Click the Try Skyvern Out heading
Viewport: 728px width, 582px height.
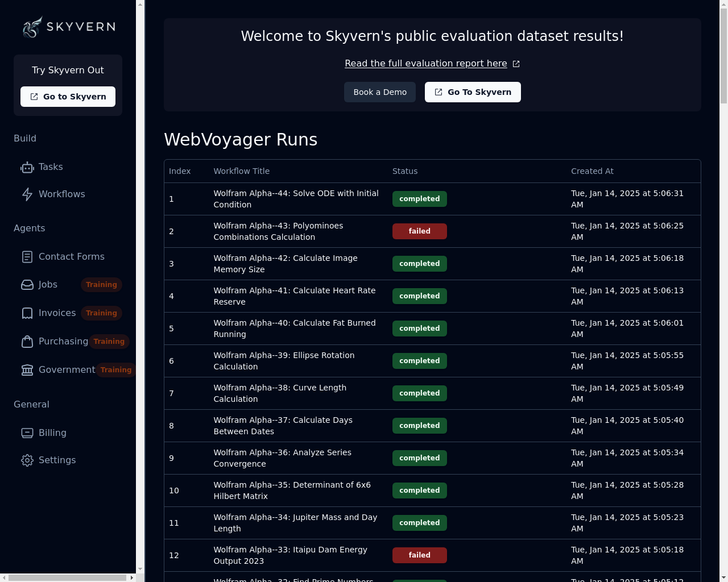point(68,70)
